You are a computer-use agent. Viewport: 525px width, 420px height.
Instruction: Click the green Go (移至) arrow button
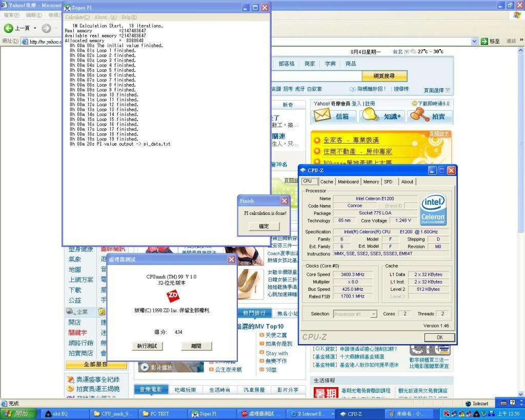click(484, 41)
